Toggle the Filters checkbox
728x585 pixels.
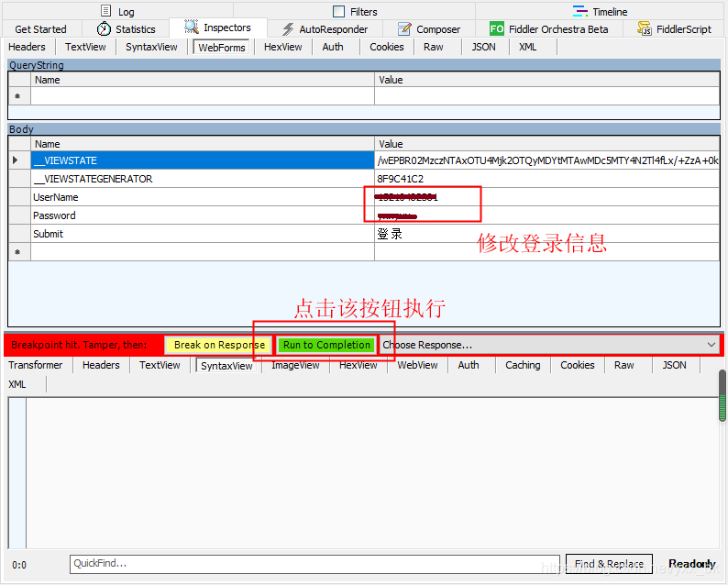click(339, 11)
